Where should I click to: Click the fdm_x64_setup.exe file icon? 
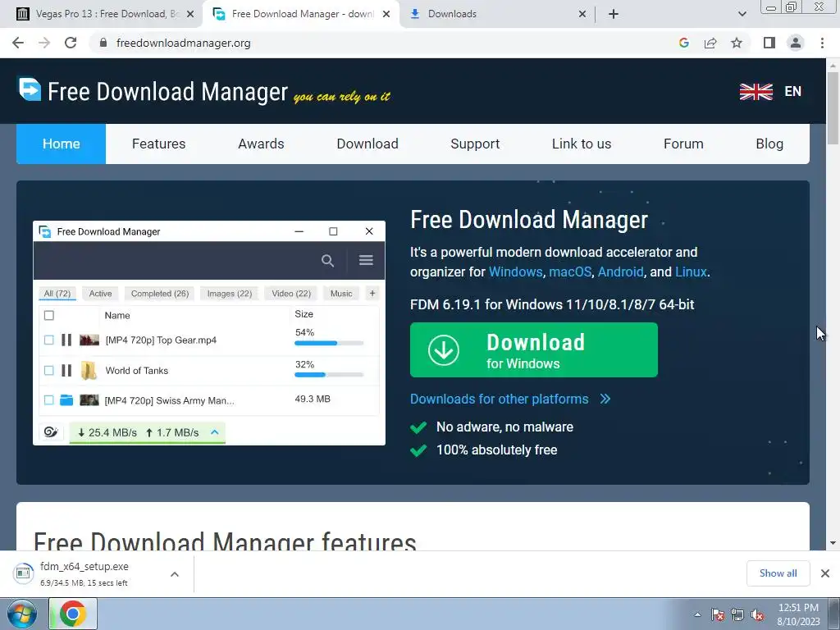pos(23,573)
